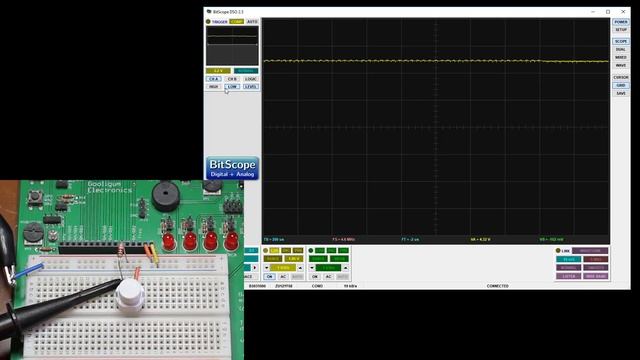
Task: Click the SAVE button
Action: coord(621,93)
